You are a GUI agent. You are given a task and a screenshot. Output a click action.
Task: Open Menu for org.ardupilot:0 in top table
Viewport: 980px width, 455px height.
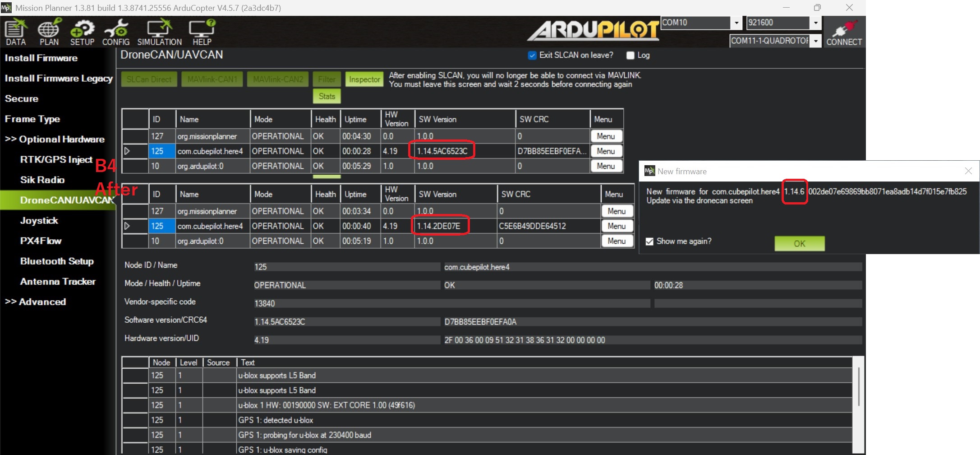606,166
